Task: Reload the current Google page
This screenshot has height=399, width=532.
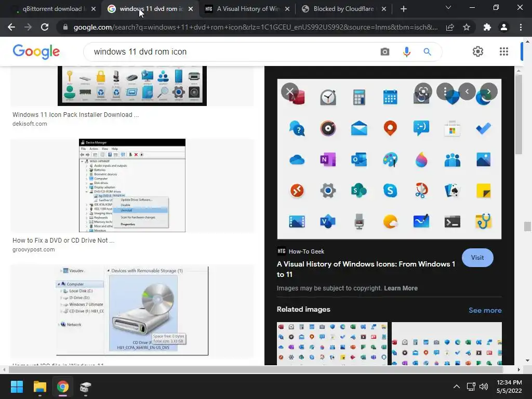Action: (45, 27)
